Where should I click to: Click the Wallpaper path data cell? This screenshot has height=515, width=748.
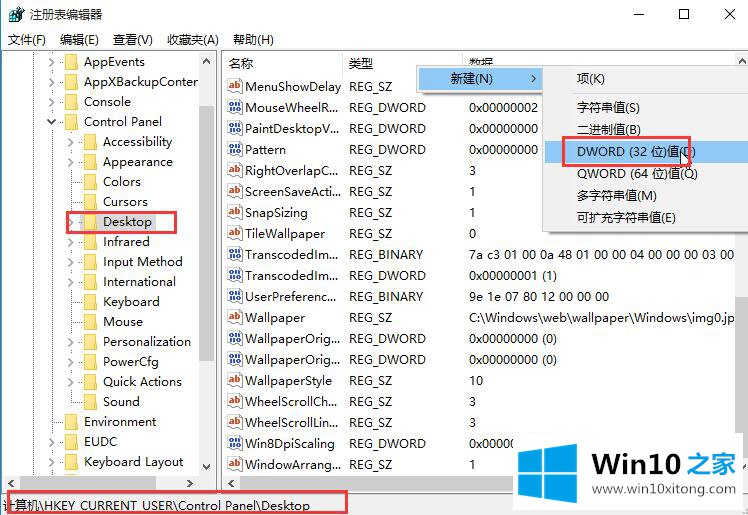pos(602,317)
